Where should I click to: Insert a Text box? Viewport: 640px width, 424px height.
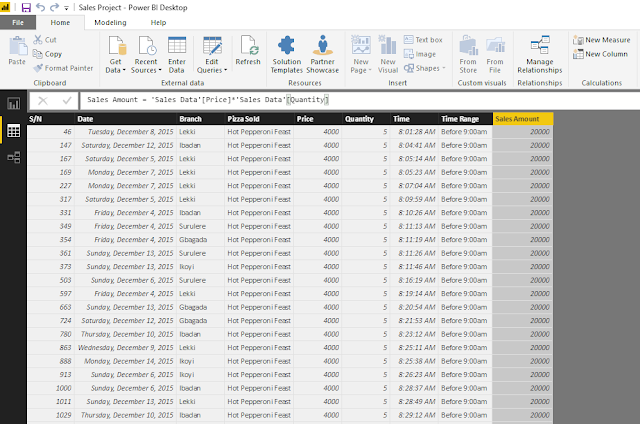(x=423, y=40)
